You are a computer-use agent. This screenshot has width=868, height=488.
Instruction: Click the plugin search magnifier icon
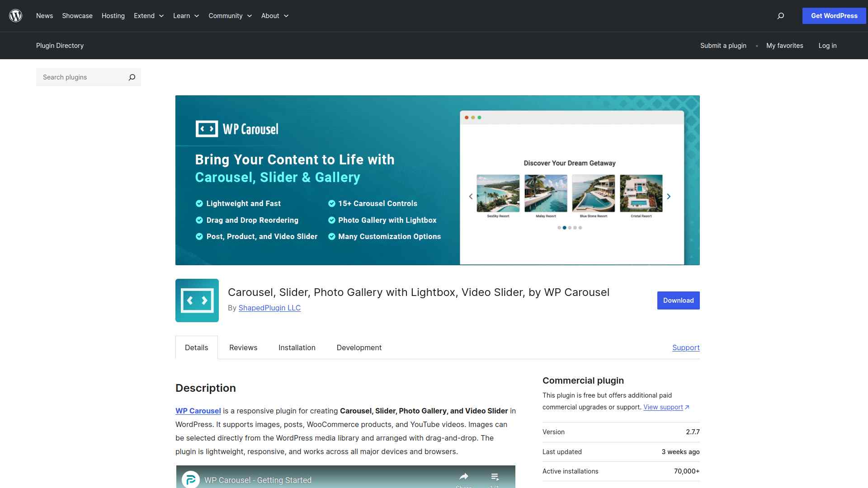tap(132, 77)
